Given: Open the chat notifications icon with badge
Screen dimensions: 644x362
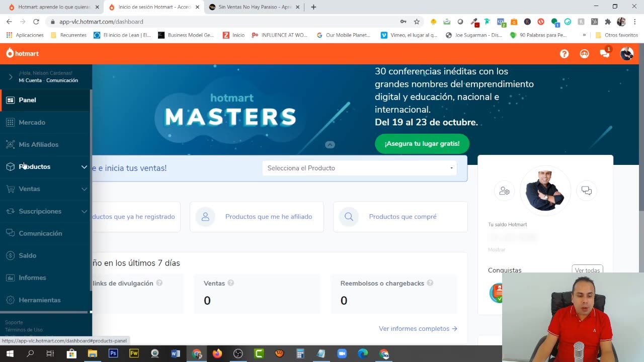Looking at the screenshot, I should [x=605, y=54].
